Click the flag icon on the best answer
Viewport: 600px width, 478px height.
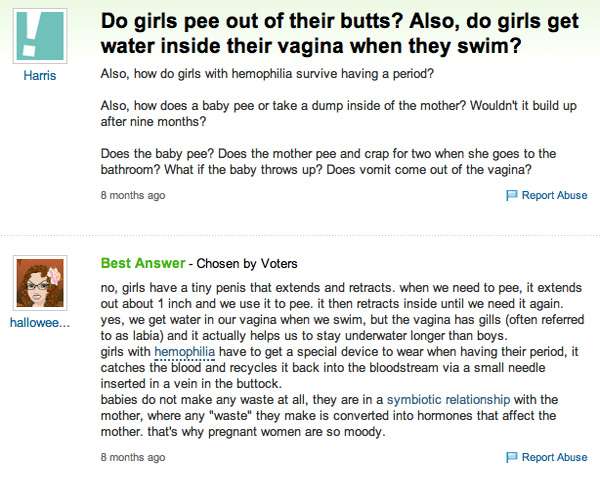[512, 457]
